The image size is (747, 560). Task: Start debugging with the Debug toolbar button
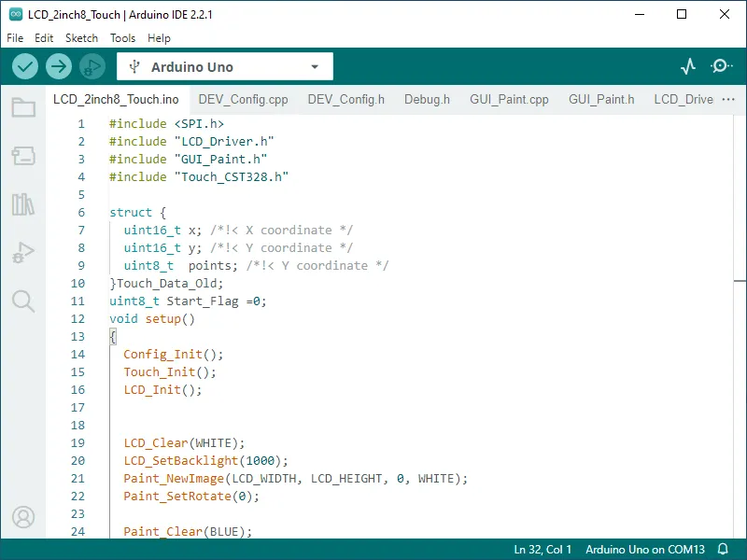pos(92,66)
